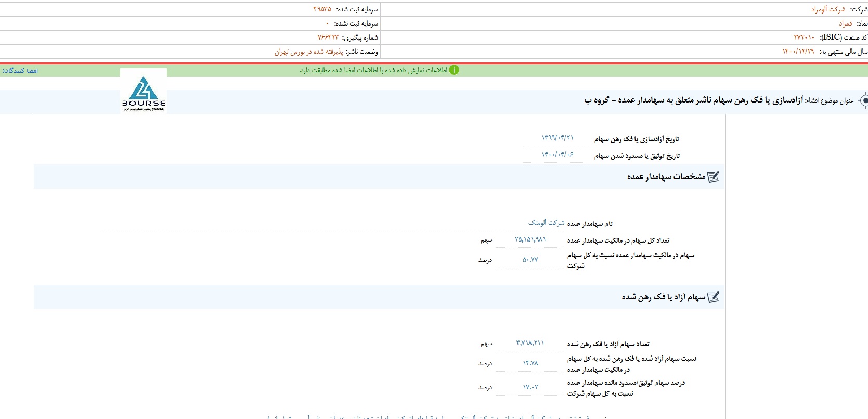The height and width of the screenshot is (419, 868).
Task: Click remaining pledged percentage ۱۷.۰۲
Action: coord(530,387)
